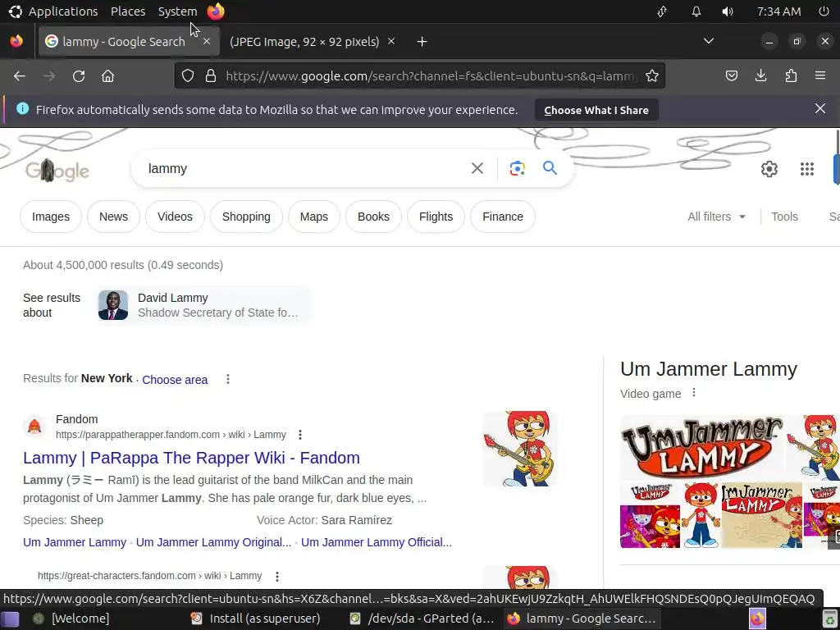Open the Downloads panel
Image resolution: width=840 pixels, height=630 pixels.
[760, 76]
